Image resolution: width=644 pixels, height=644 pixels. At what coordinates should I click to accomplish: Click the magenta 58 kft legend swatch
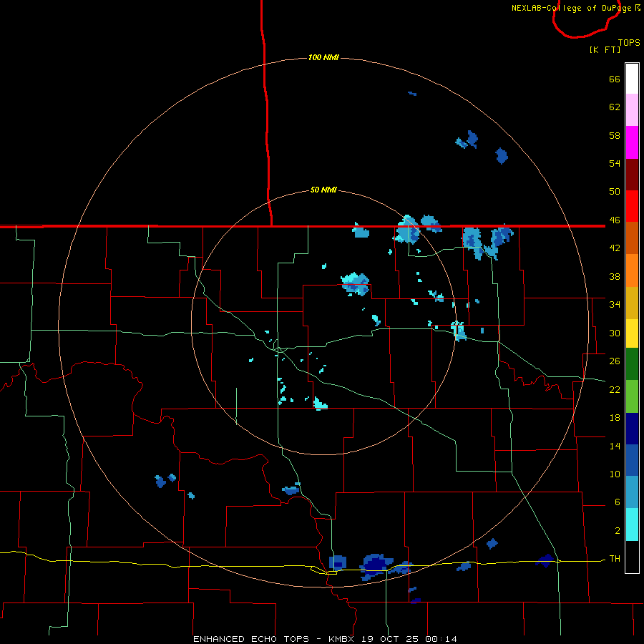tap(632, 142)
